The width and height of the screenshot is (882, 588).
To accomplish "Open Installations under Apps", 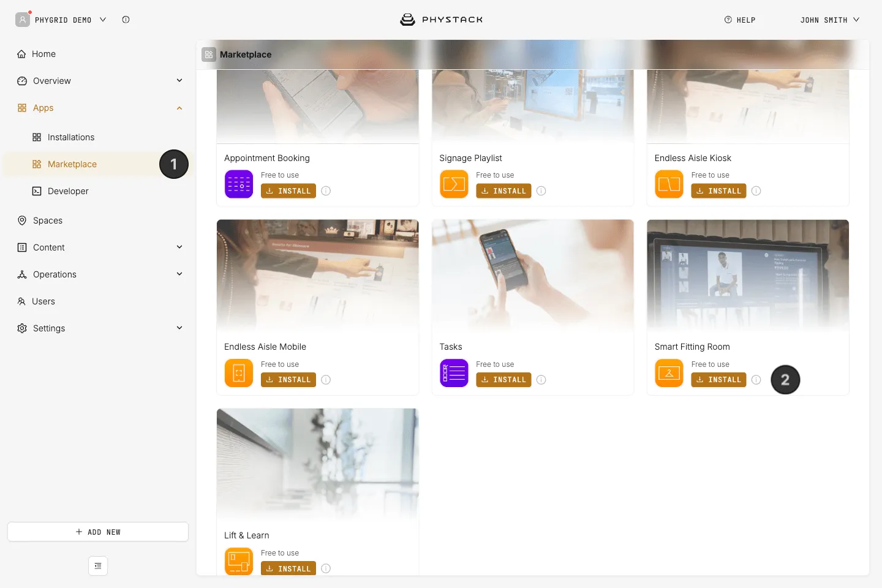I will 98,137.
